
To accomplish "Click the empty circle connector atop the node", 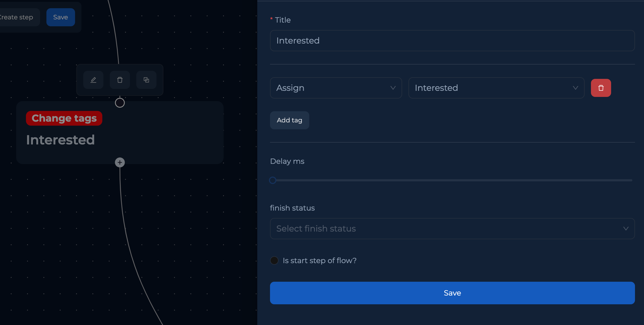I will coord(120,103).
